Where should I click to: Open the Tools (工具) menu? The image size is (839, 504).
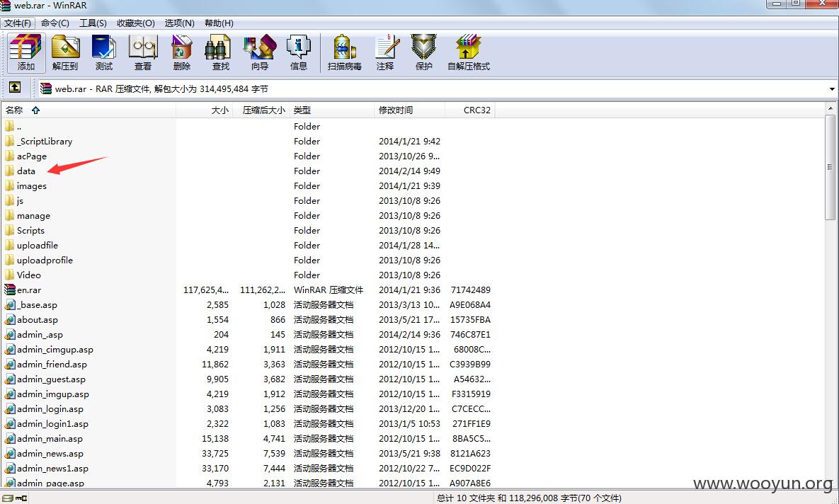click(x=93, y=23)
